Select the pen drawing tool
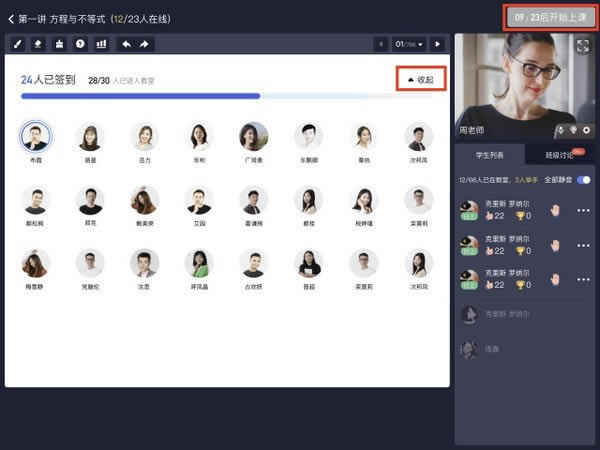Screen dimensions: 600x450 coord(18,44)
